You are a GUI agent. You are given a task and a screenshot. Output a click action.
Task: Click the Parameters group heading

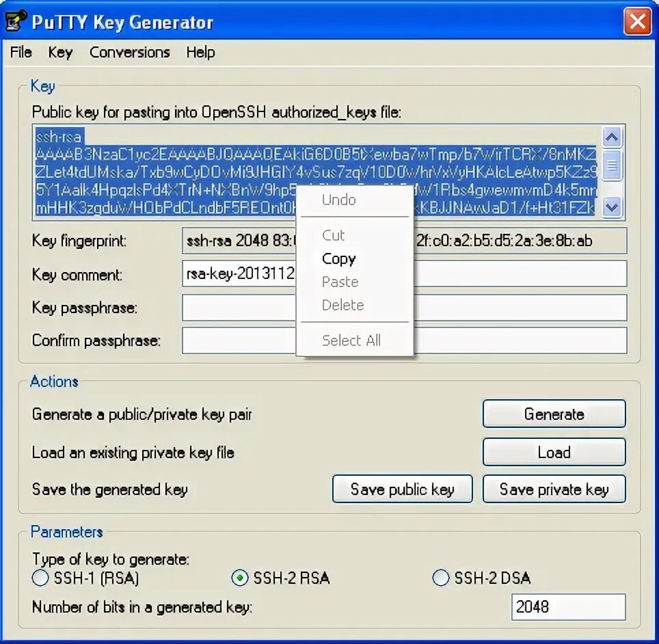pyautogui.click(x=66, y=532)
